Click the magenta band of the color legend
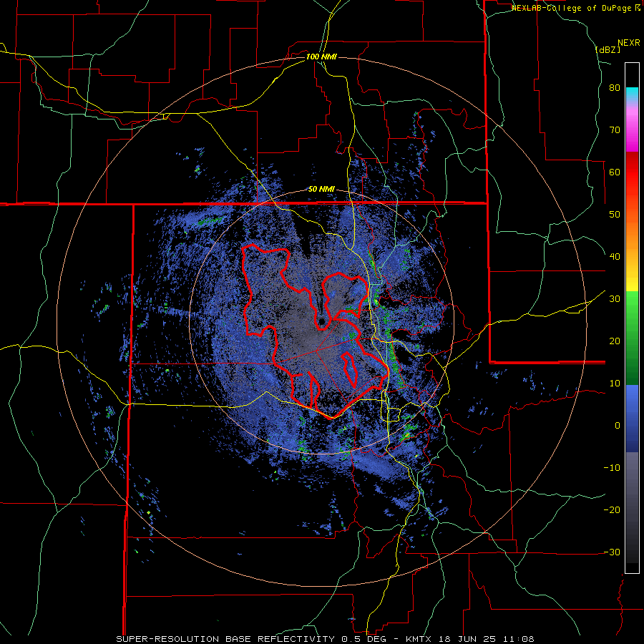Image resolution: width=644 pixels, height=644 pixels. click(632, 132)
